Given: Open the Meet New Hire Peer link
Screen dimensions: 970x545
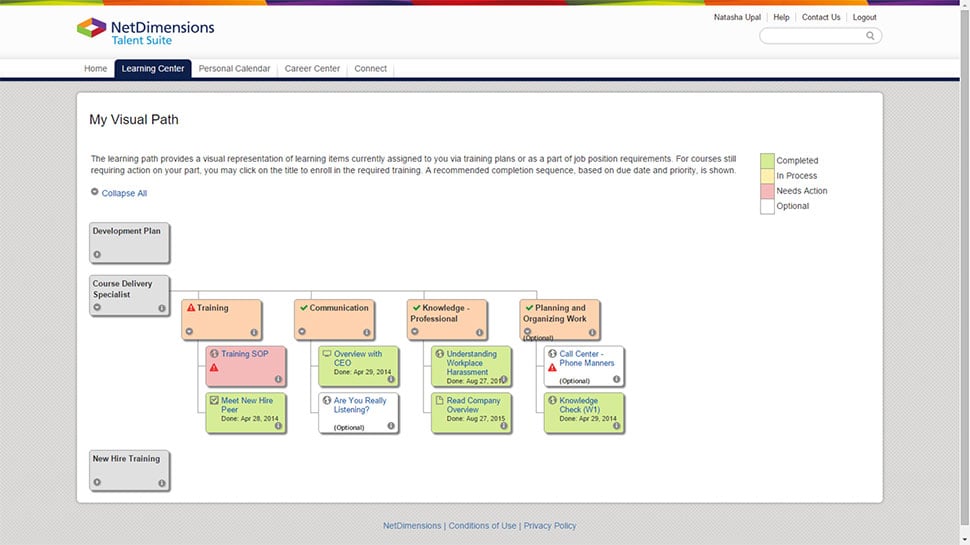Looking at the screenshot, I should 247,405.
